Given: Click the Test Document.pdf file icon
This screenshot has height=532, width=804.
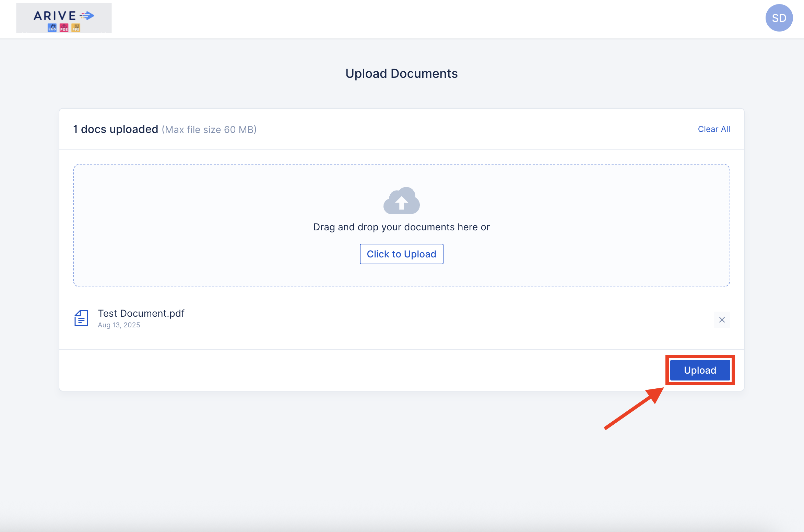Looking at the screenshot, I should click(81, 318).
